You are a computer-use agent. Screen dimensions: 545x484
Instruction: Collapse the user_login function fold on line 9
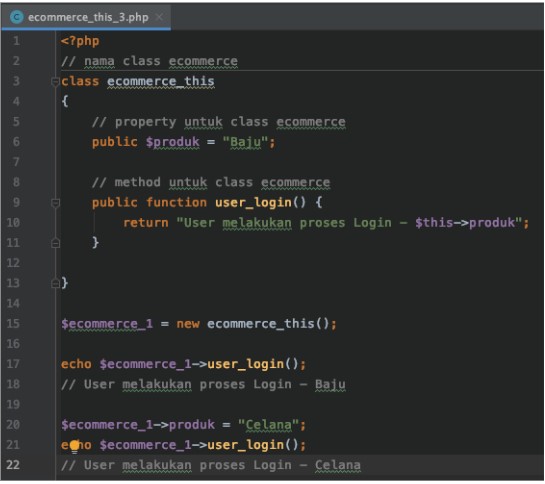pos(55,203)
